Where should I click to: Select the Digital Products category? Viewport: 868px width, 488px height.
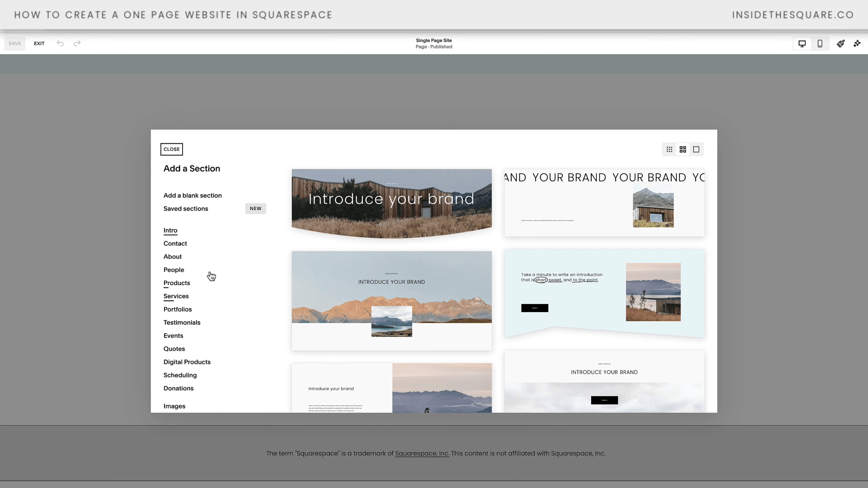pyautogui.click(x=187, y=362)
